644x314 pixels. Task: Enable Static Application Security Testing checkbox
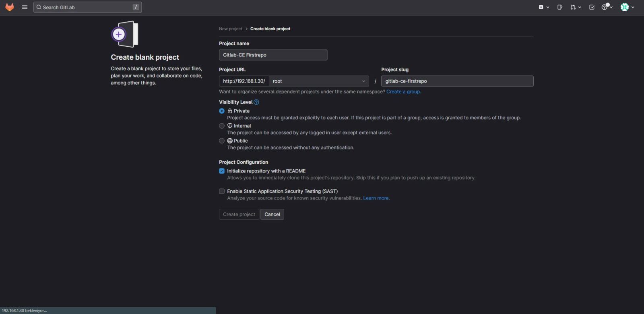click(x=222, y=191)
